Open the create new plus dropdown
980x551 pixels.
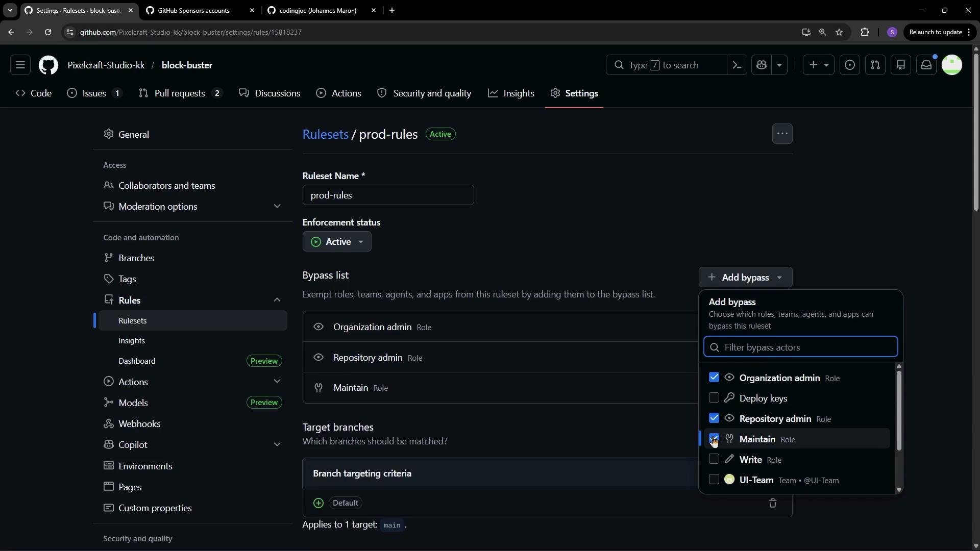[x=819, y=65]
